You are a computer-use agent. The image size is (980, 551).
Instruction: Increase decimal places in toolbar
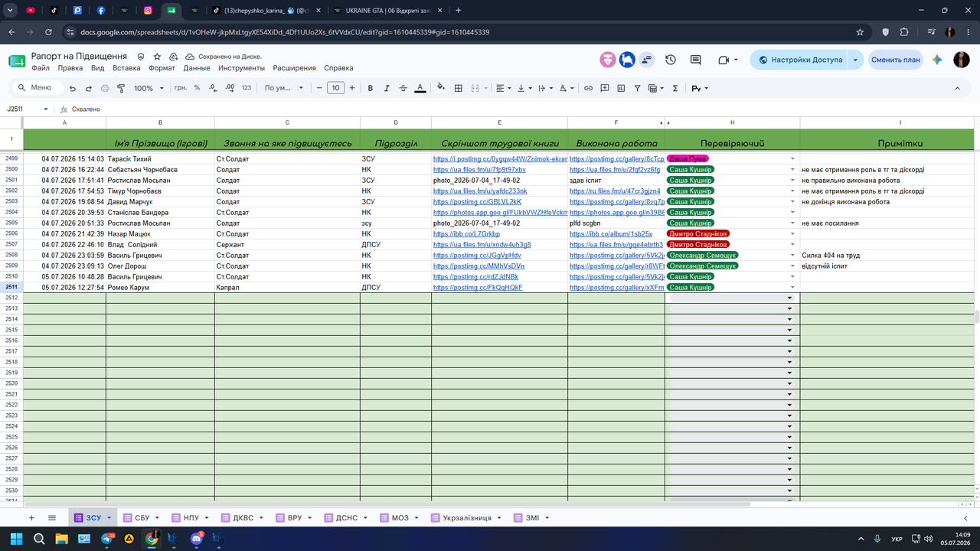tap(229, 88)
